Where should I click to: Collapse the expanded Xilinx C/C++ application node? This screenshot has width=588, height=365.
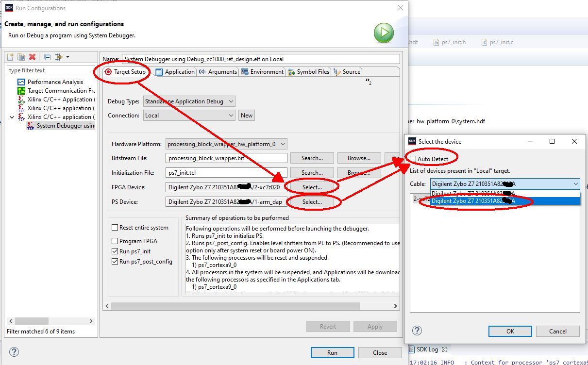12,117
